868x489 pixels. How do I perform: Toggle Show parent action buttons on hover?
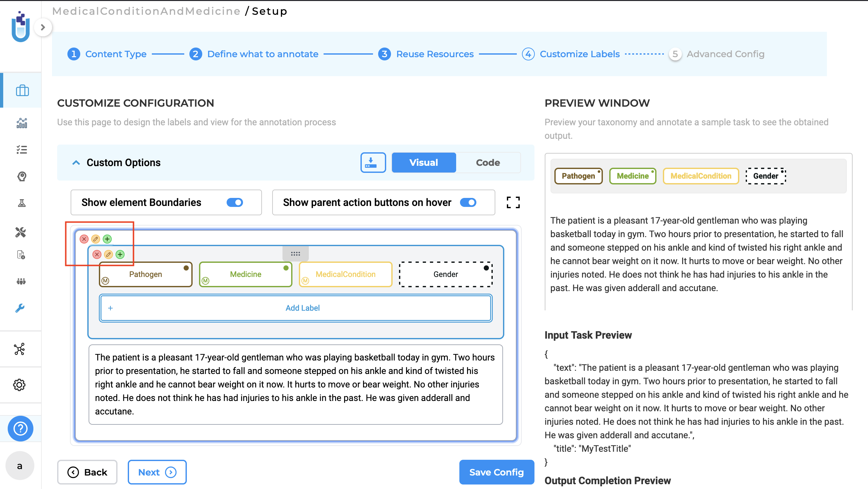pos(468,202)
